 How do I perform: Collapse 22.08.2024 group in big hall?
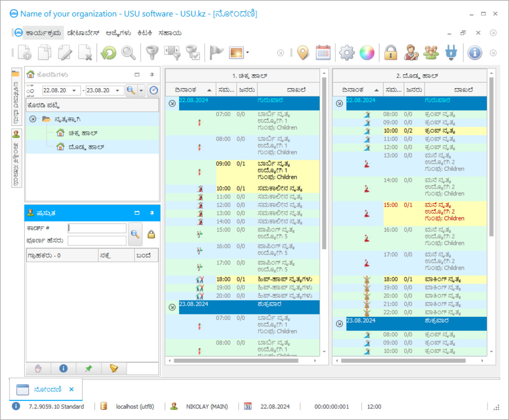(x=339, y=103)
